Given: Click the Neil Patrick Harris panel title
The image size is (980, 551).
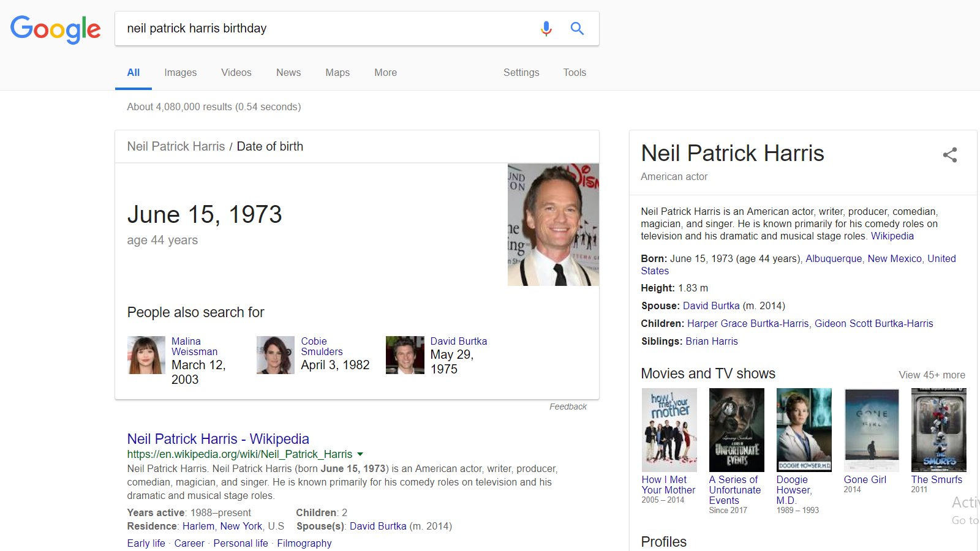Looking at the screenshot, I should tap(733, 153).
